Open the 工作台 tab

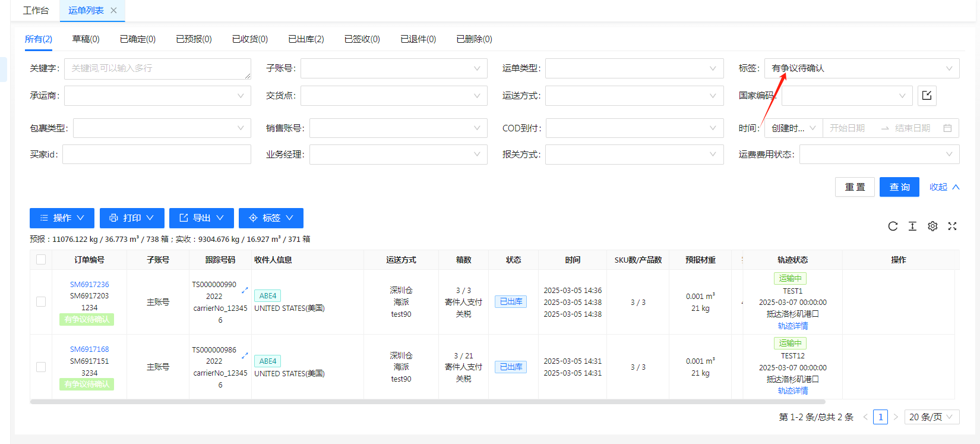click(36, 10)
